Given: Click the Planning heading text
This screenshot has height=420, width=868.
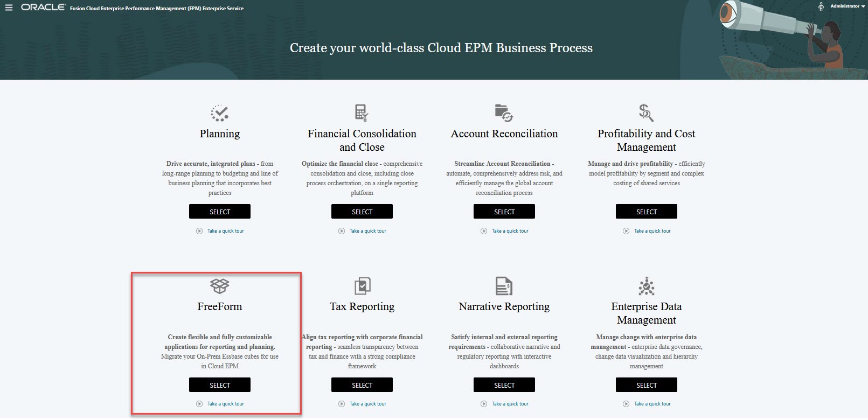Looking at the screenshot, I should (220, 134).
